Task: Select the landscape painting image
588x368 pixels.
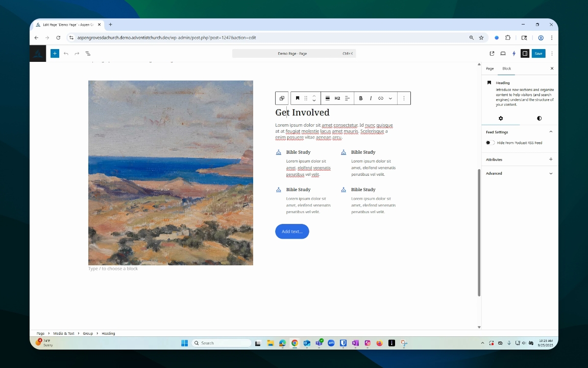Action: [170, 173]
